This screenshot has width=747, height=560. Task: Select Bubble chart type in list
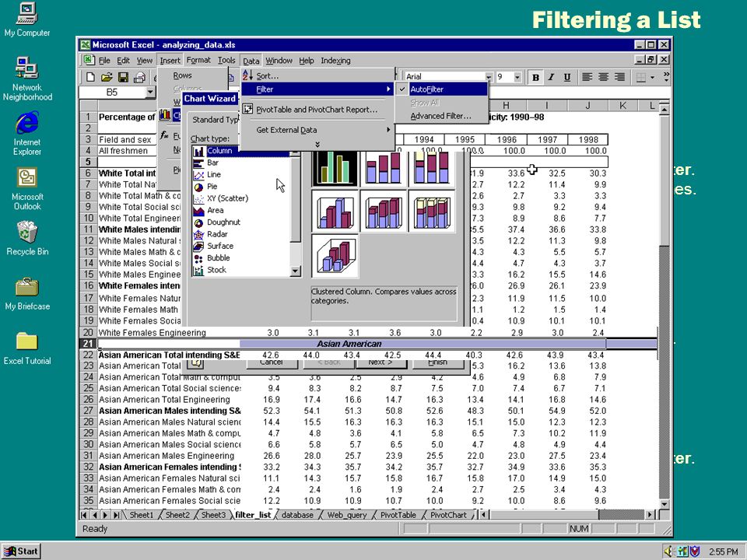(218, 257)
